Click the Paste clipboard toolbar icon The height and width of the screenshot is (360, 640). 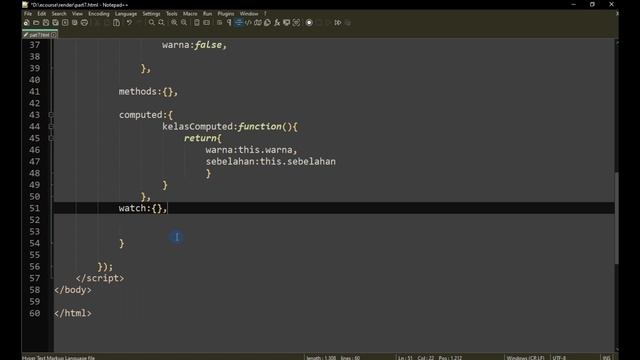tap(116, 23)
